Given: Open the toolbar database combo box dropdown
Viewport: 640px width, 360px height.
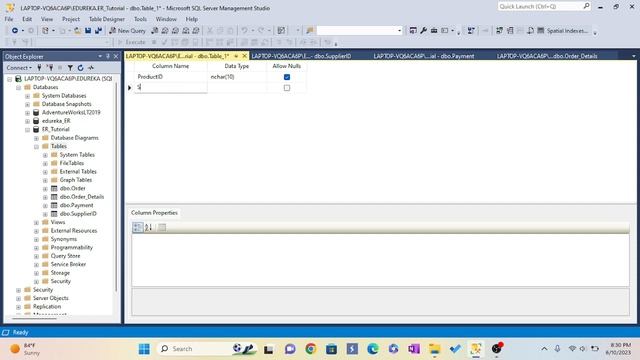Looking at the screenshot, I should pos(399,31).
